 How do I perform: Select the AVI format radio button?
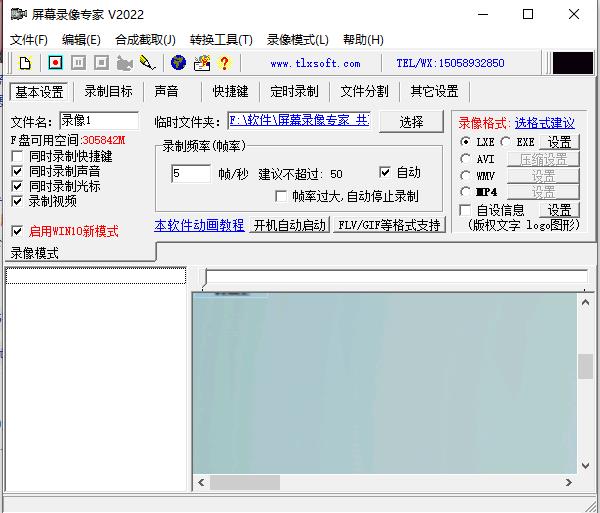(465, 158)
